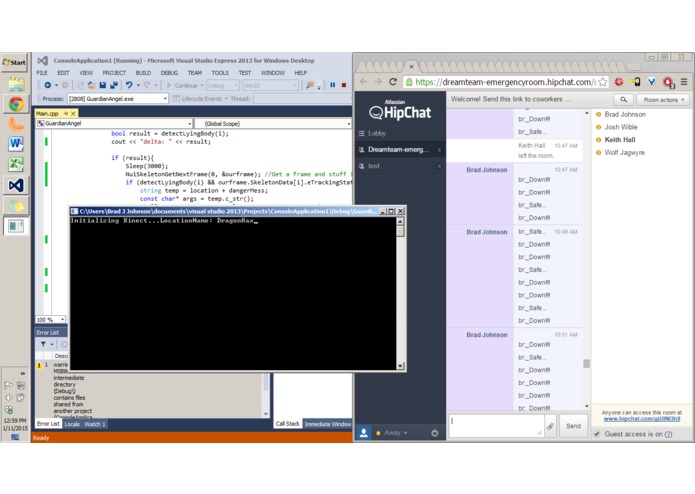This screenshot has height=494, width=695.
Task: Toggle the Guest access is on checkbox
Action: (597, 434)
